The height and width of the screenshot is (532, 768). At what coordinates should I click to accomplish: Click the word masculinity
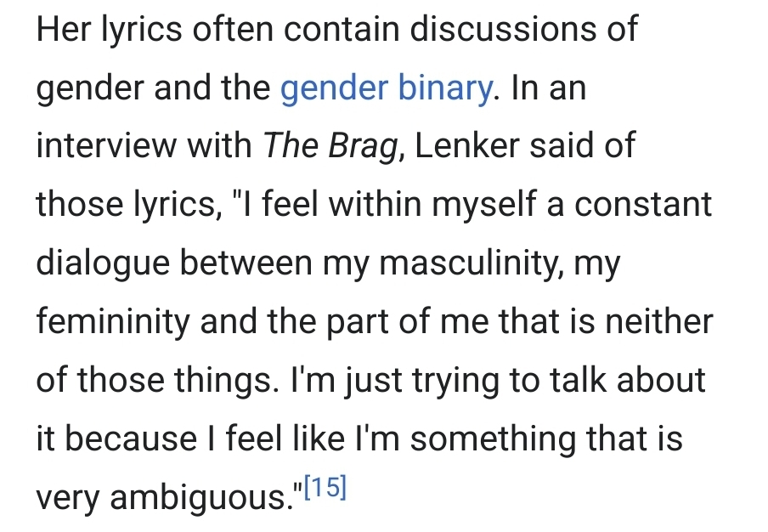[x=471, y=263]
